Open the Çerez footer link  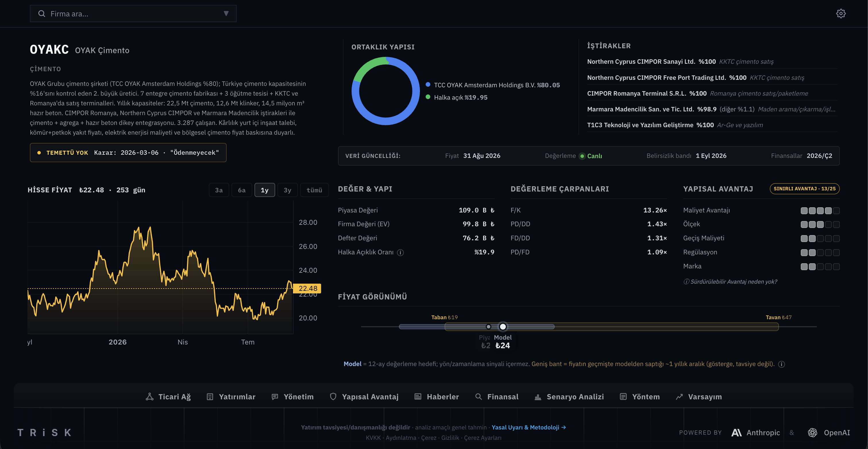point(429,438)
